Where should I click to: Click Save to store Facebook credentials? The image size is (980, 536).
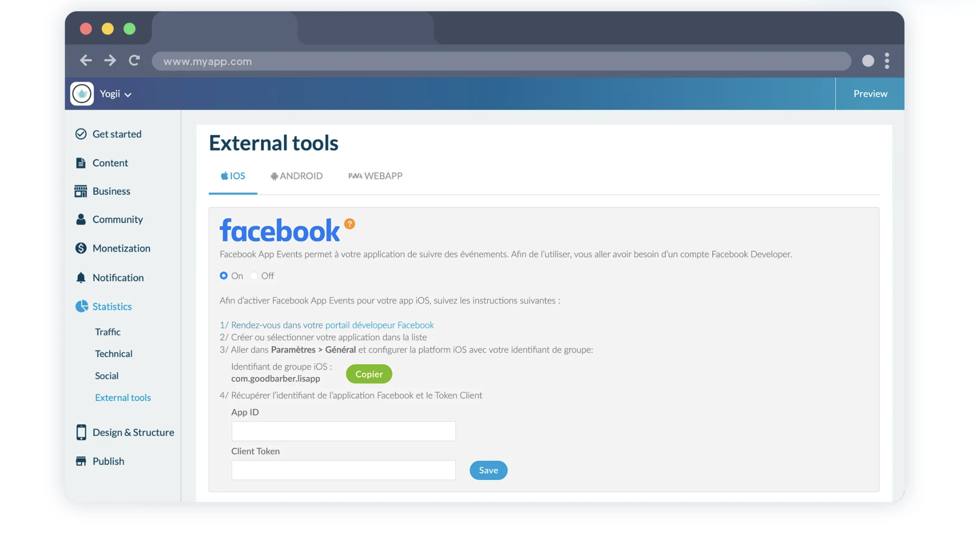488,470
